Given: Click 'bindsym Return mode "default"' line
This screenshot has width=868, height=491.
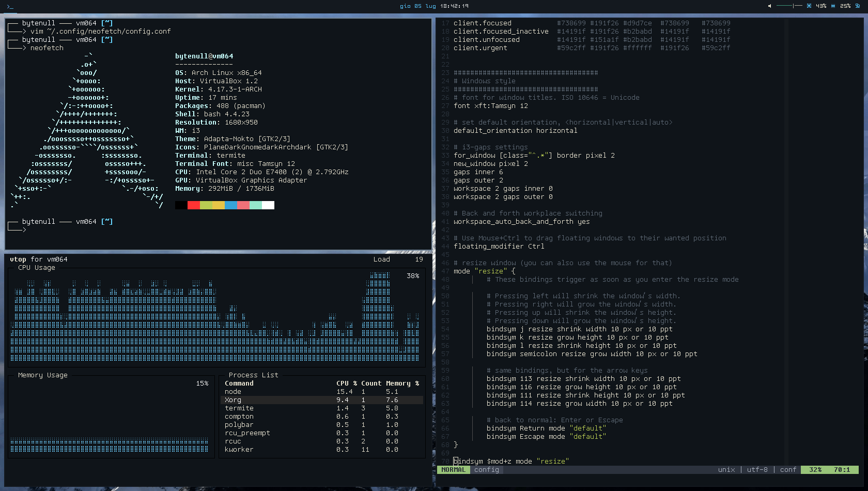Looking at the screenshot, I should pyautogui.click(x=547, y=428).
